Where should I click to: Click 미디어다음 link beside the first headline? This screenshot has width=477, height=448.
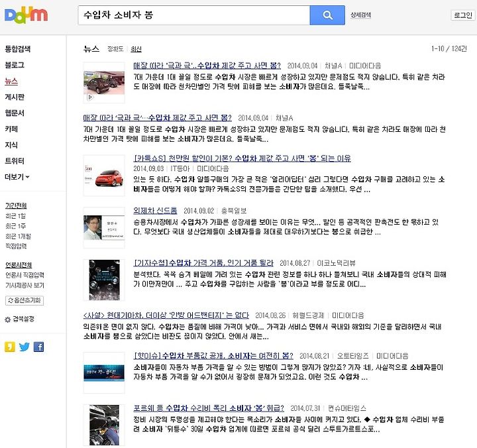[365, 66]
